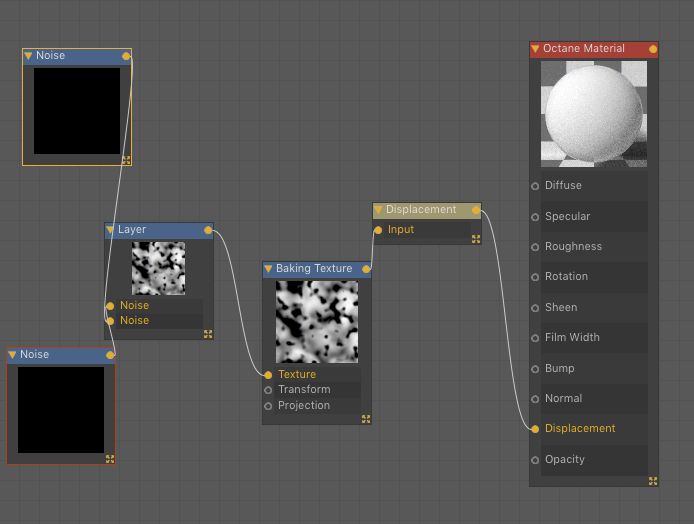Click the Bump input port
The height and width of the screenshot is (524, 694).
pyautogui.click(x=535, y=369)
